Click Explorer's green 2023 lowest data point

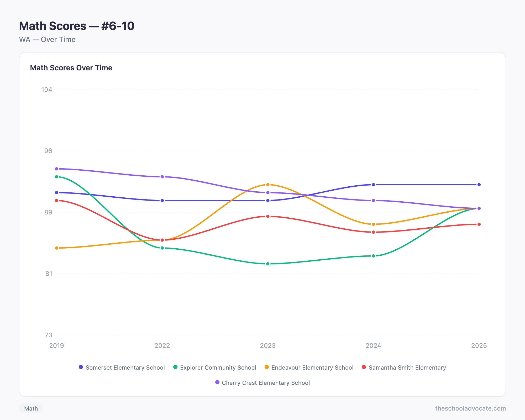tap(268, 264)
